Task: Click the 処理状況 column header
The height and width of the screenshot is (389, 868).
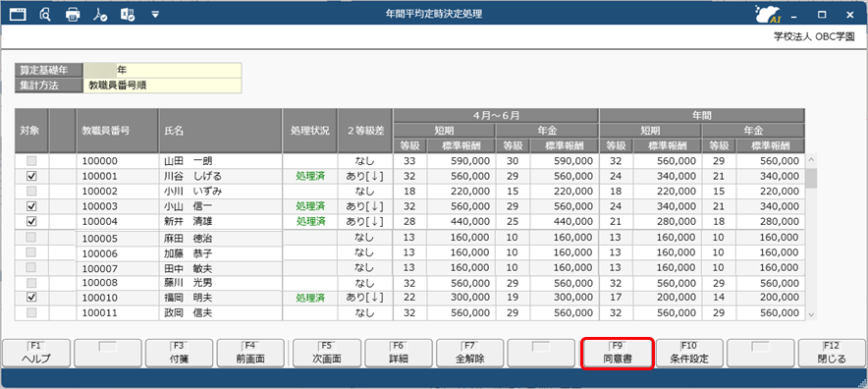Action: (x=310, y=131)
